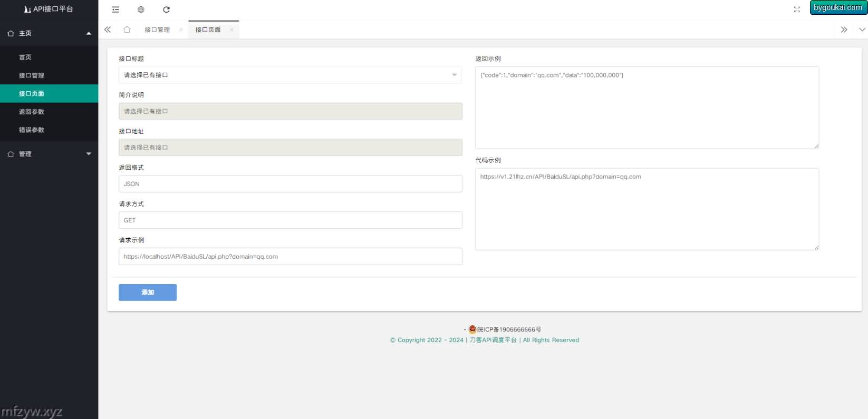This screenshot has width=868, height=419.
Task: Switch to the 接口管理 tab
Action: click(x=157, y=30)
